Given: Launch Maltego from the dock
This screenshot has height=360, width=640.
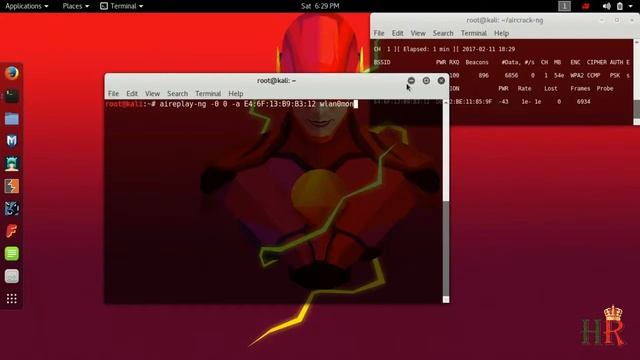Looking at the screenshot, I should 11,141.
